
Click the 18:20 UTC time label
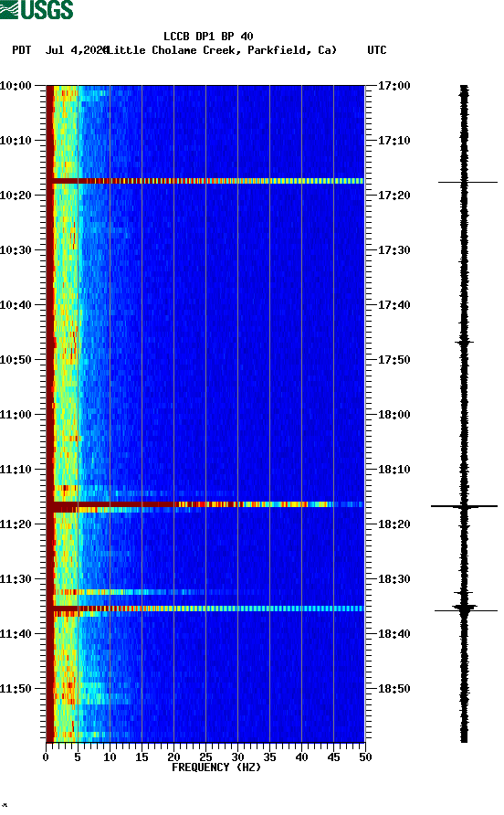pyautogui.click(x=394, y=524)
